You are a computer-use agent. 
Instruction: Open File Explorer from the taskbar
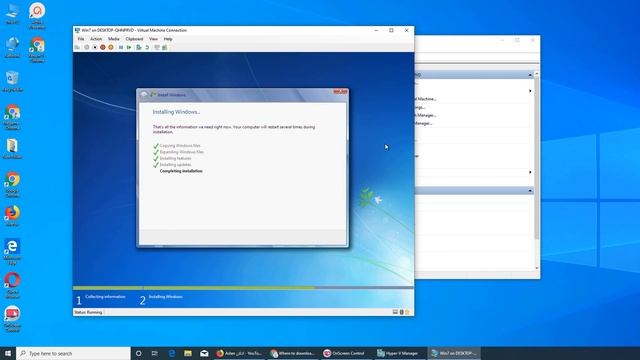188,353
